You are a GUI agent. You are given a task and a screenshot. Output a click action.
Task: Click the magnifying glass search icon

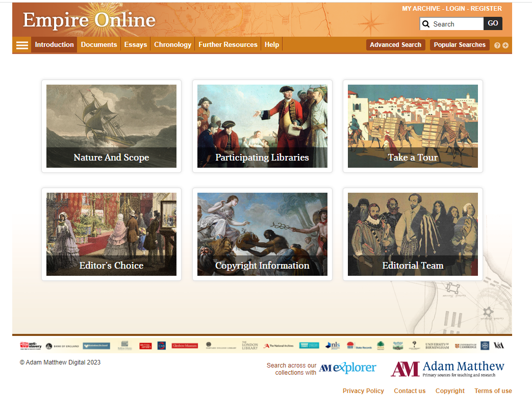point(426,23)
